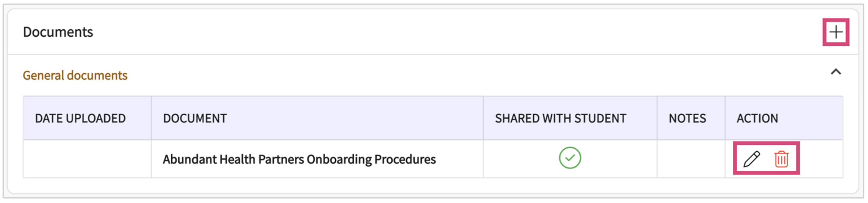Click the Documents panel title
Image resolution: width=868 pixels, height=203 pixels.
point(58,32)
